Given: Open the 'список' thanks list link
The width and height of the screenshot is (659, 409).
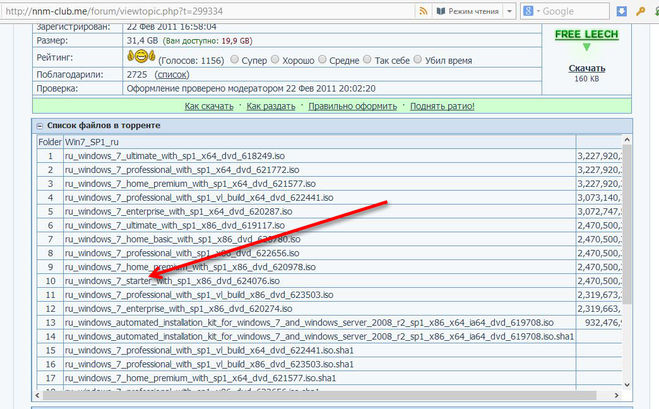Looking at the screenshot, I should pyautogui.click(x=172, y=74).
